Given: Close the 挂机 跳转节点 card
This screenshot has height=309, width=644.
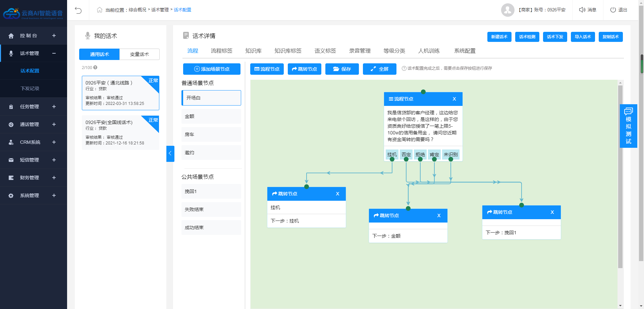Looking at the screenshot, I should point(337,194).
